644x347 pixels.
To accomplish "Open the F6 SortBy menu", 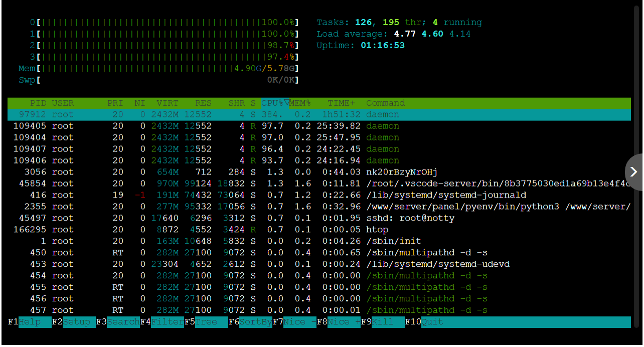I will pyautogui.click(x=250, y=322).
